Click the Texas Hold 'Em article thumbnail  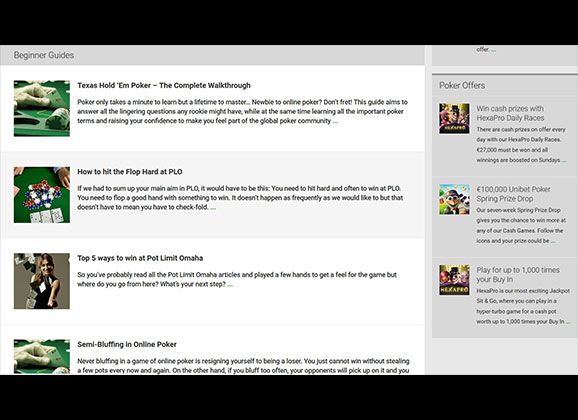click(x=42, y=108)
